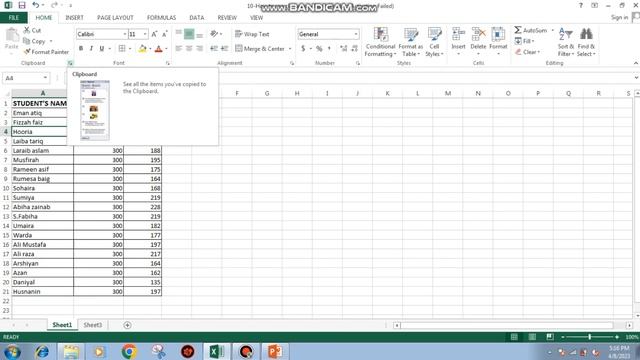Expand Cell Styles gallery
640x360 pixels.
pyautogui.click(x=434, y=42)
